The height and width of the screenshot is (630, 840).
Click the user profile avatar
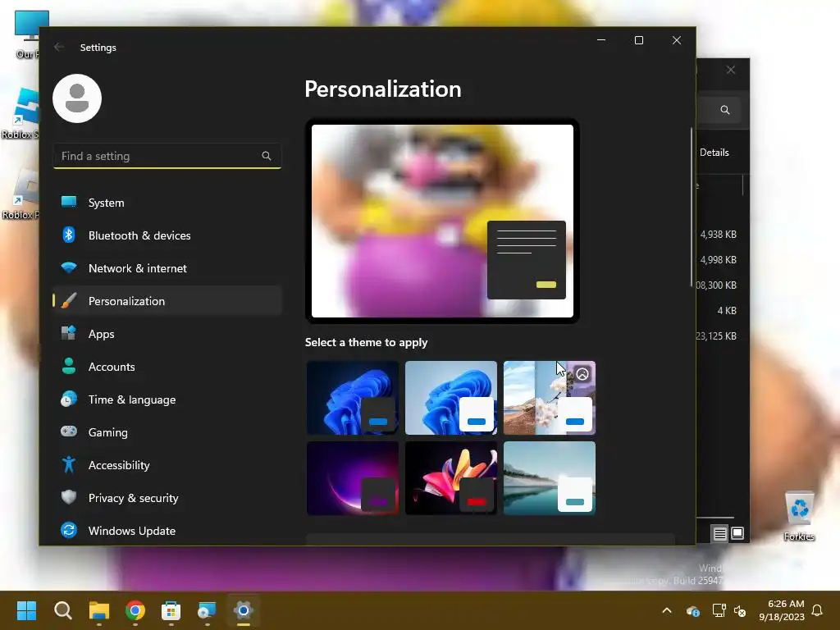tap(77, 98)
